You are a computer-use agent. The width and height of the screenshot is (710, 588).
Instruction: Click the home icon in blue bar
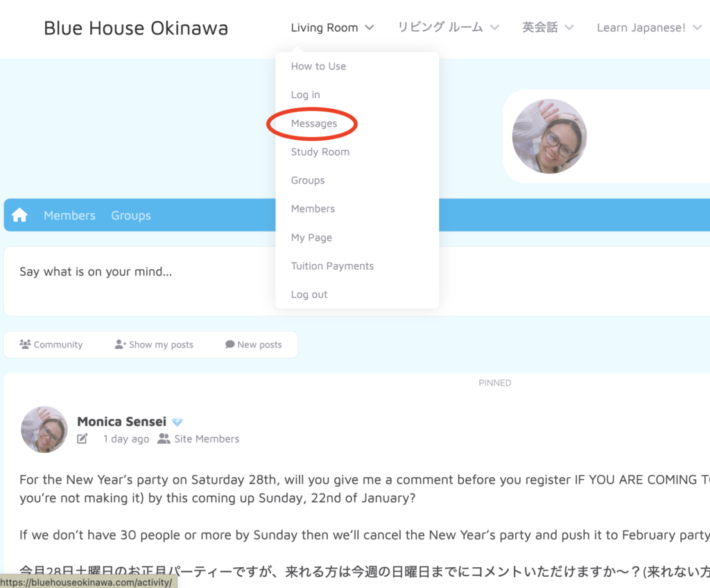point(19,216)
